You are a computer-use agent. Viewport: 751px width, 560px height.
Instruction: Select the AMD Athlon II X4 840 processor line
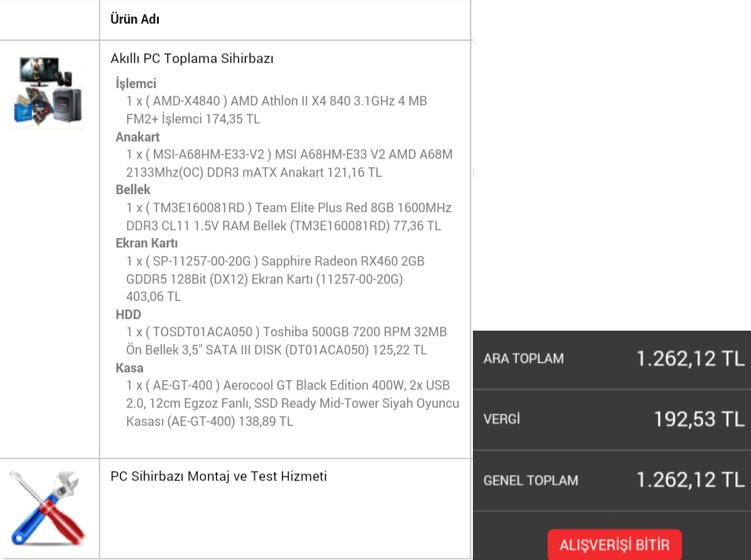(276, 110)
